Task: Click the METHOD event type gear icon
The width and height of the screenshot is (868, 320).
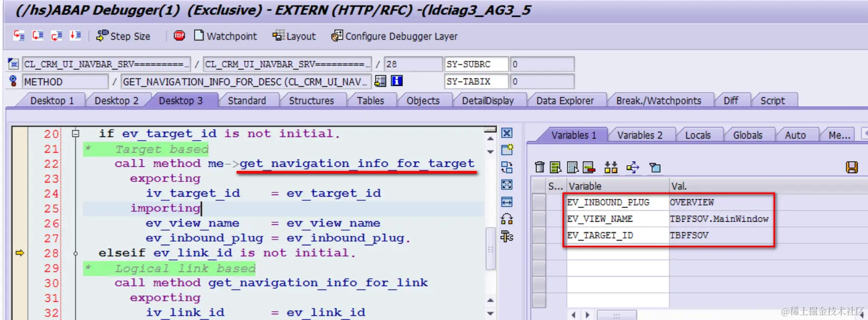Action: click(13, 81)
